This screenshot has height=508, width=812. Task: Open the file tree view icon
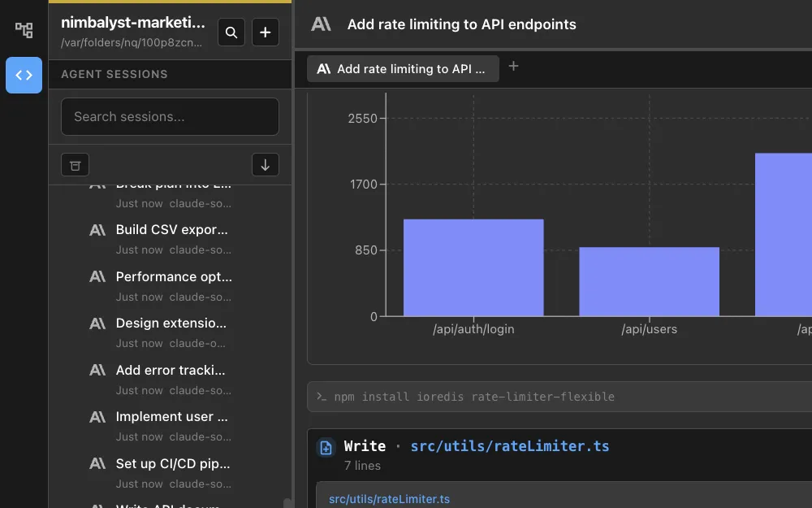click(x=24, y=31)
